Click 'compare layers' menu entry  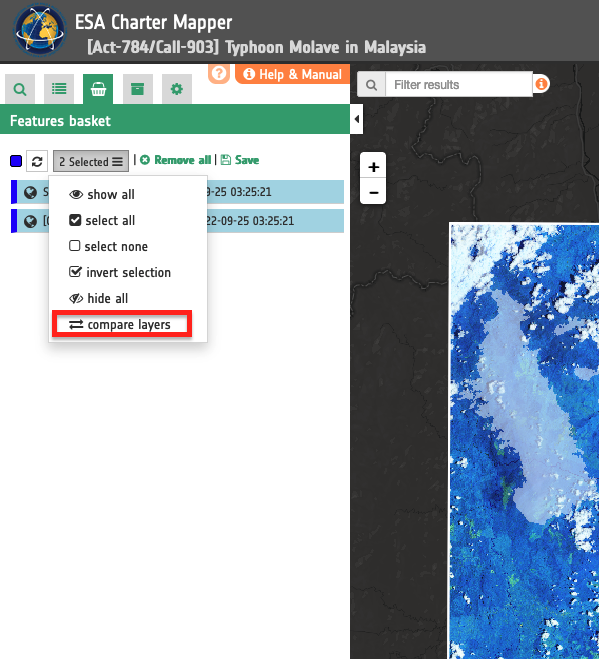pos(122,324)
